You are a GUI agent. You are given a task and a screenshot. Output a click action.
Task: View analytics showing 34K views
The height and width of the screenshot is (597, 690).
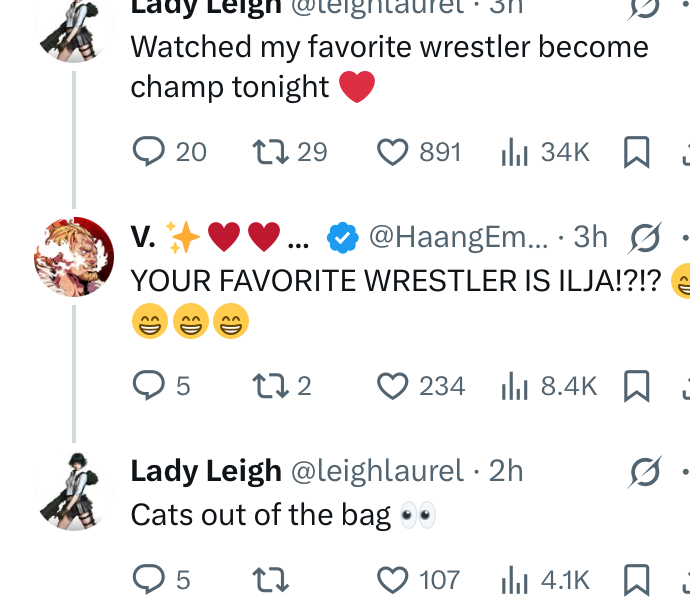(x=513, y=152)
